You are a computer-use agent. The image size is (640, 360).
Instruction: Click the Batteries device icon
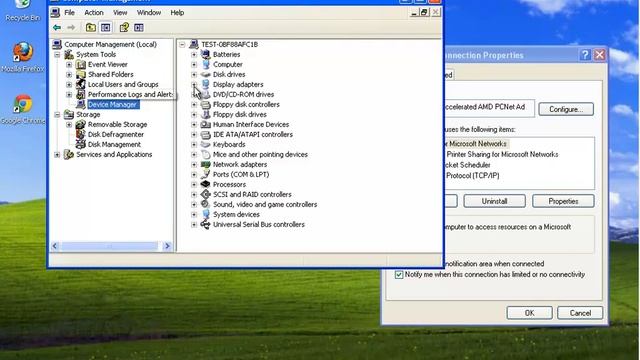click(x=206, y=54)
